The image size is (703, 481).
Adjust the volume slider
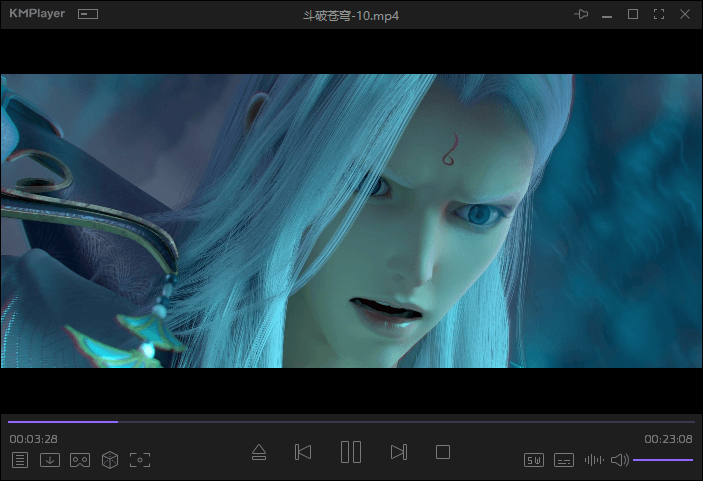[x=663, y=460]
